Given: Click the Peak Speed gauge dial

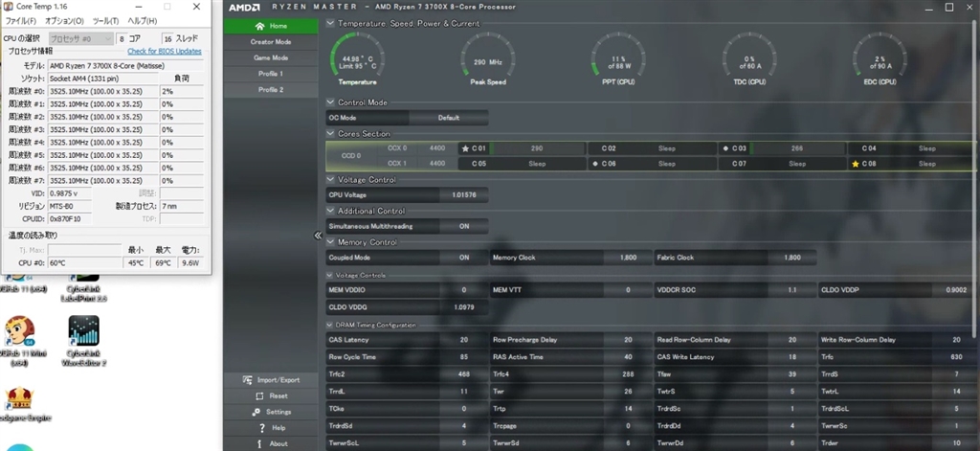Looking at the screenshot, I should pyautogui.click(x=487, y=58).
